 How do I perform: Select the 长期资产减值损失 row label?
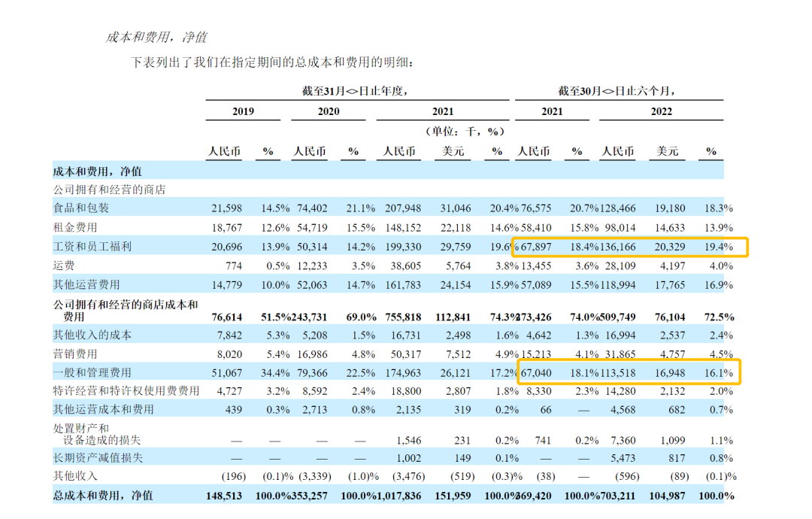pyautogui.click(x=98, y=457)
